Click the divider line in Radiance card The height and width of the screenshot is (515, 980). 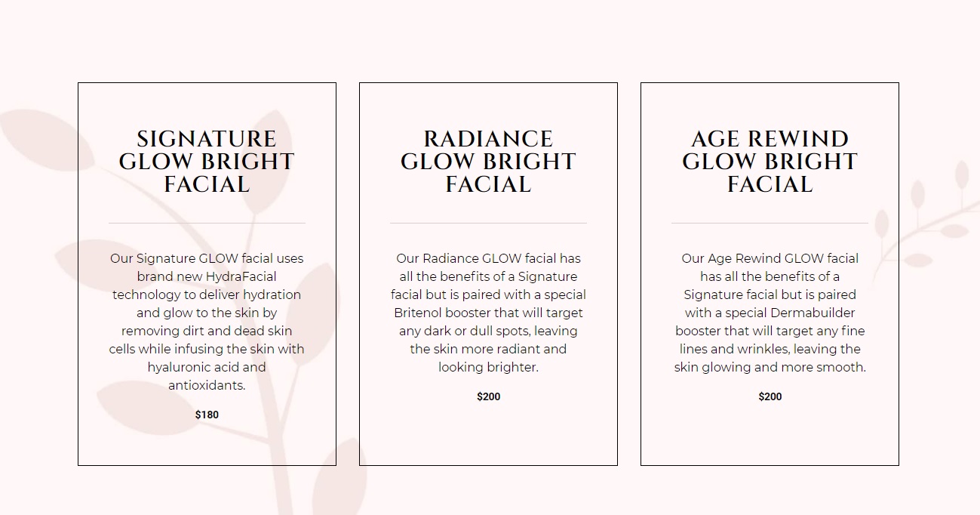[488, 223]
